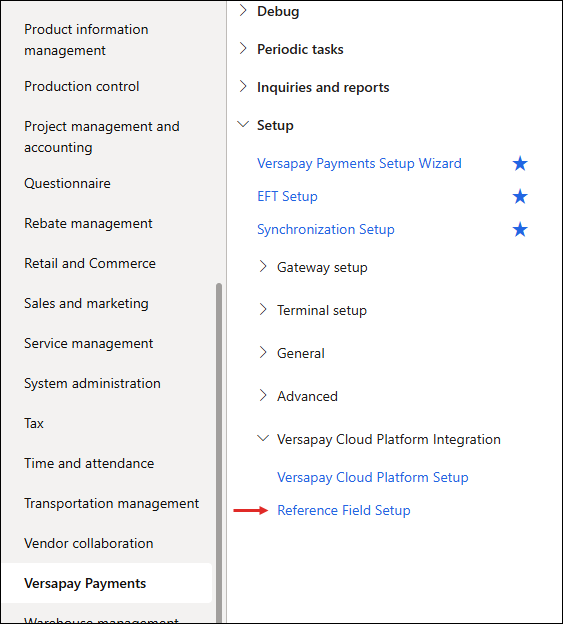The height and width of the screenshot is (624, 563).
Task: Click the module list vertical scrollbar
Action: point(219,453)
